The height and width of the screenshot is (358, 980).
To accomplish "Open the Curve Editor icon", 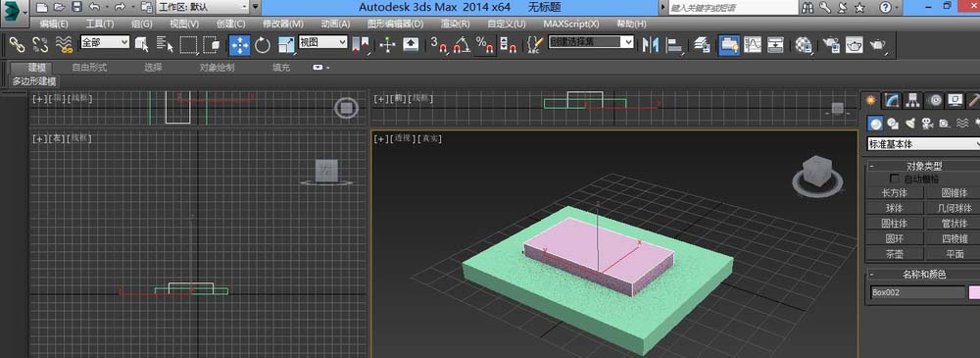I will (753, 45).
